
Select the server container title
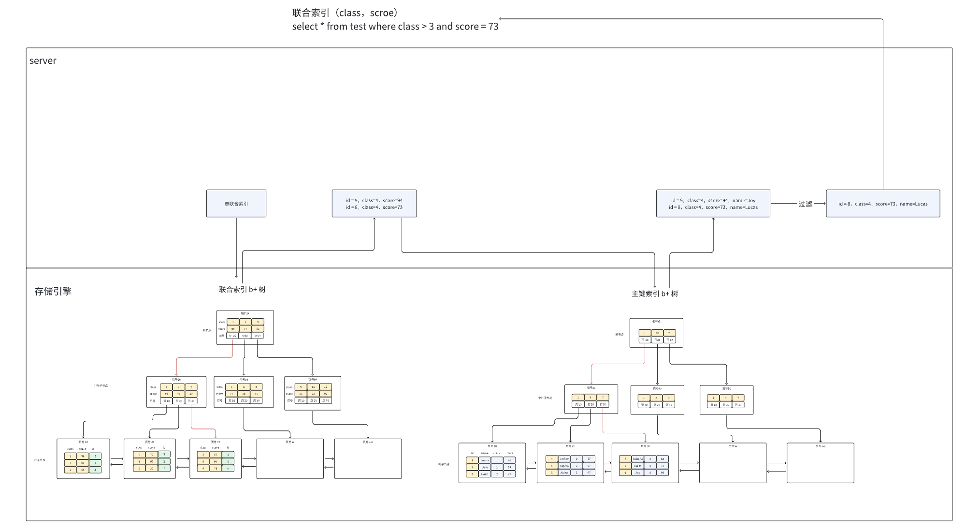point(43,61)
